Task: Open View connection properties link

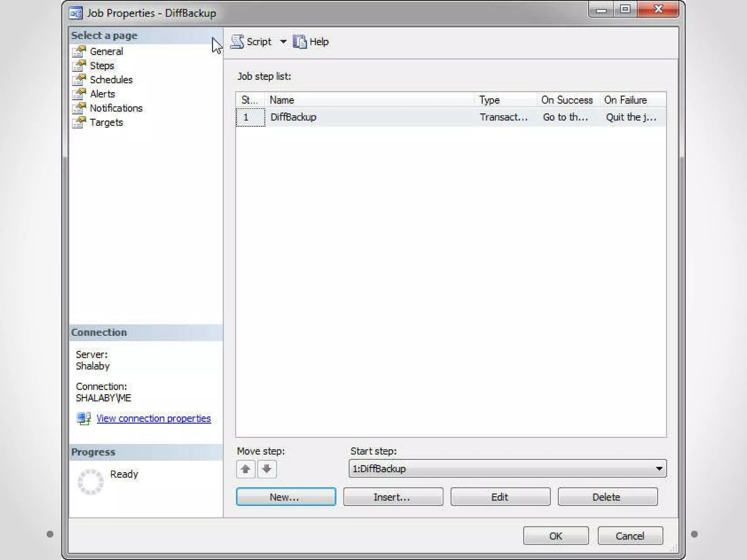Action: tap(153, 418)
